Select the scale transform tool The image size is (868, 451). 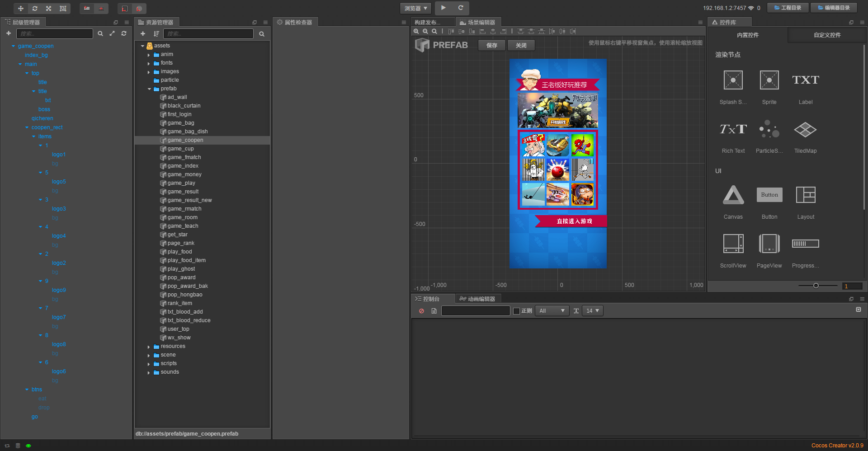(49, 9)
